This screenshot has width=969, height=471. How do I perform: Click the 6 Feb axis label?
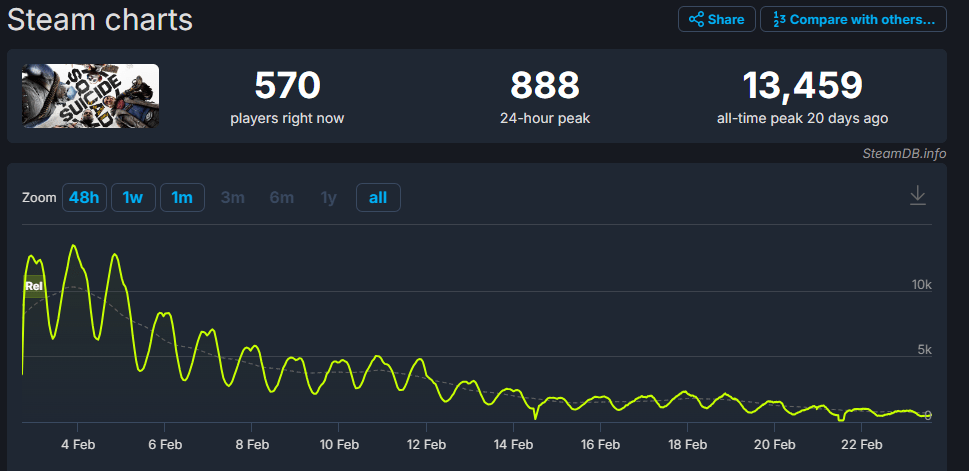click(164, 444)
